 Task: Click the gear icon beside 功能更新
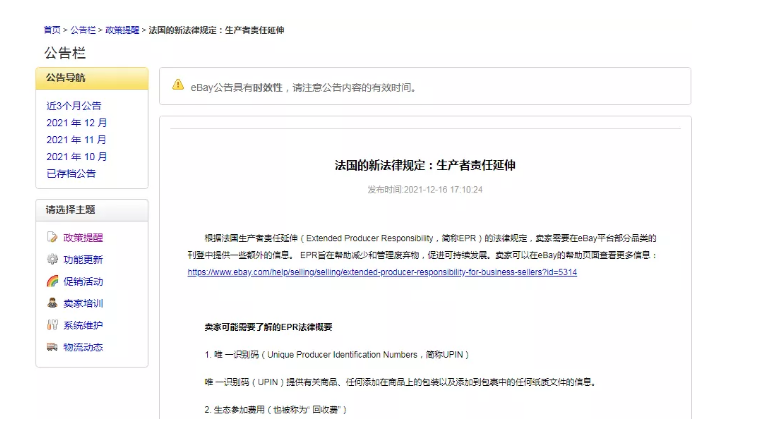(x=52, y=260)
